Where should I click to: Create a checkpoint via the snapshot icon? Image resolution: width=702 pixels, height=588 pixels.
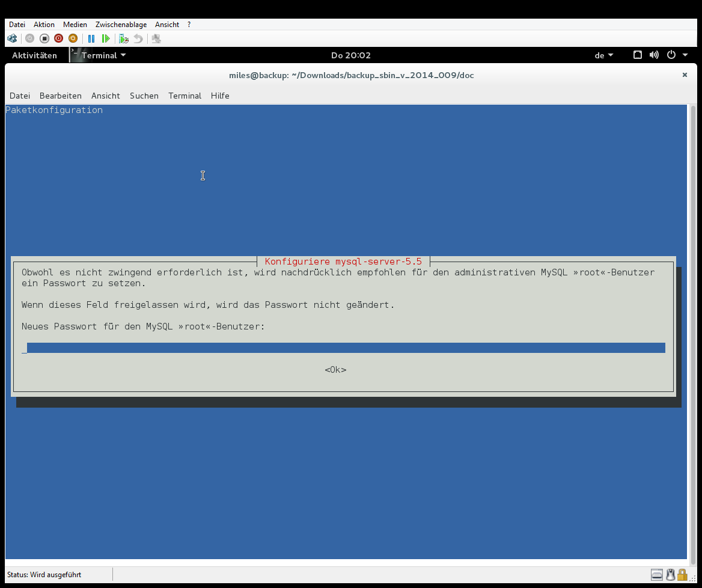(x=124, y=39)
